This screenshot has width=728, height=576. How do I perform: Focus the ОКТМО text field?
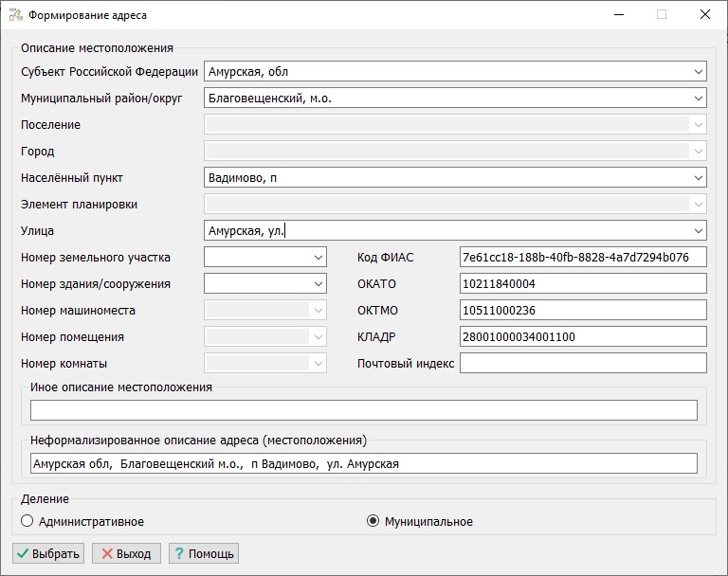pyautogui.click(x=582, y=311)
